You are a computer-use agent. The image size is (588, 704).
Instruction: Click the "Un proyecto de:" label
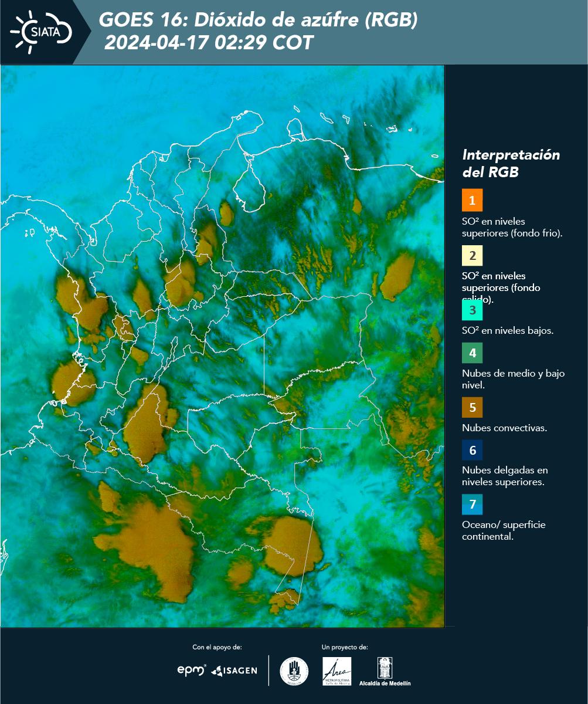point(345,647)
